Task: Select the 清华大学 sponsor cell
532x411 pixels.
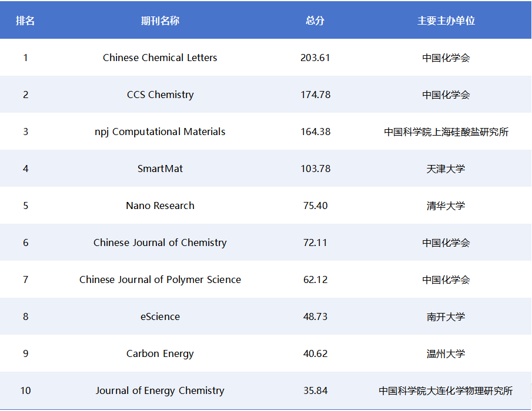Action: [446, 206]
